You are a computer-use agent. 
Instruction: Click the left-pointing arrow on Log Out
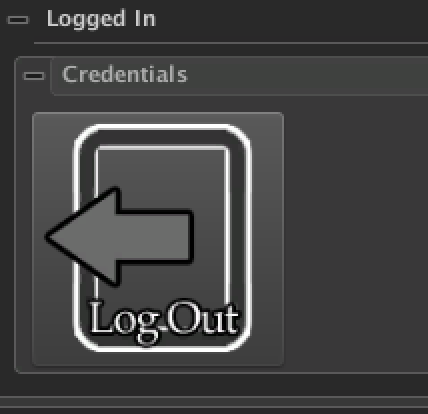point(119,237)
